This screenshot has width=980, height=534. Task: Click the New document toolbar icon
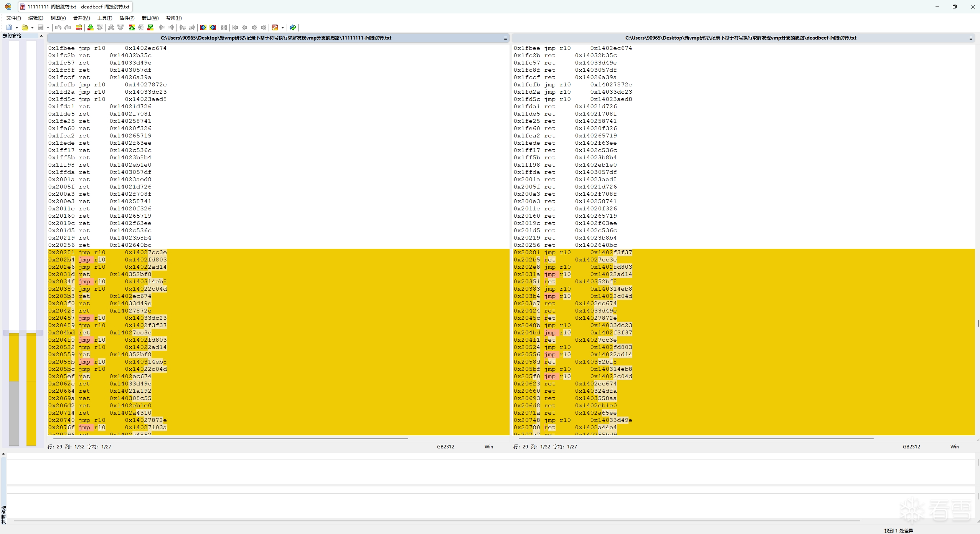9,27
